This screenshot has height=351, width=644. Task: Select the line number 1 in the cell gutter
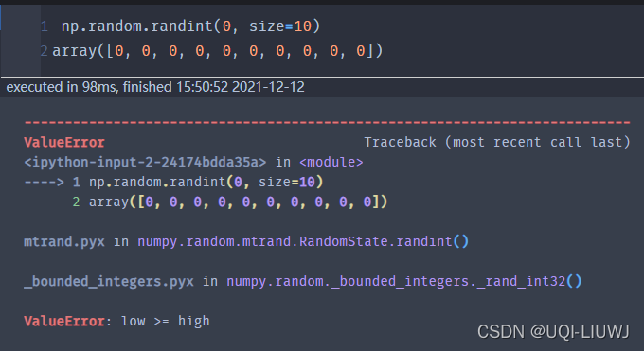click(45, 26)
